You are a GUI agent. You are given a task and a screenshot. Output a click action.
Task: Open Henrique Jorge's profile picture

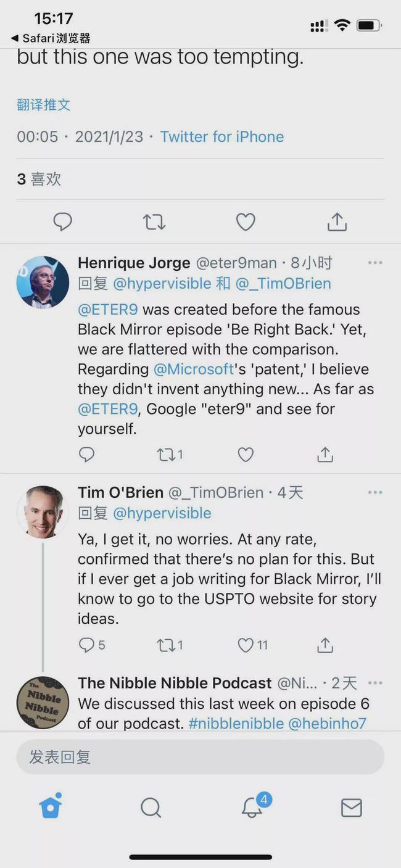click(43, 282)
